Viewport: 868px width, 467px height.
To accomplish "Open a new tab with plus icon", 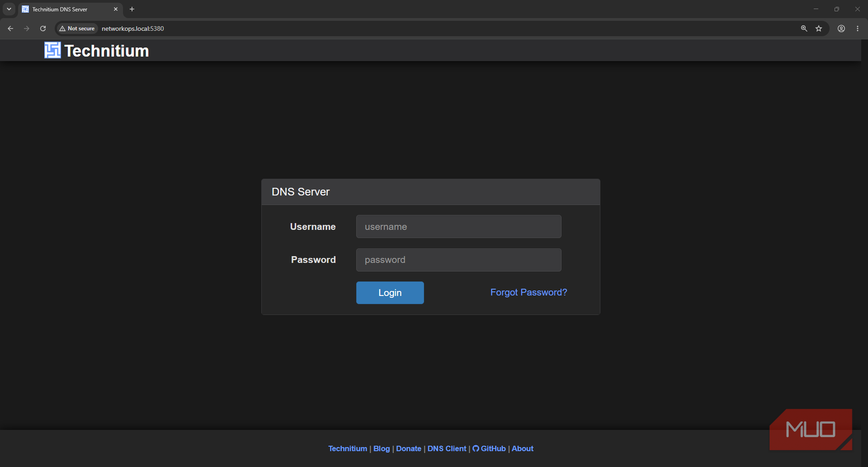I will [132, 9].
